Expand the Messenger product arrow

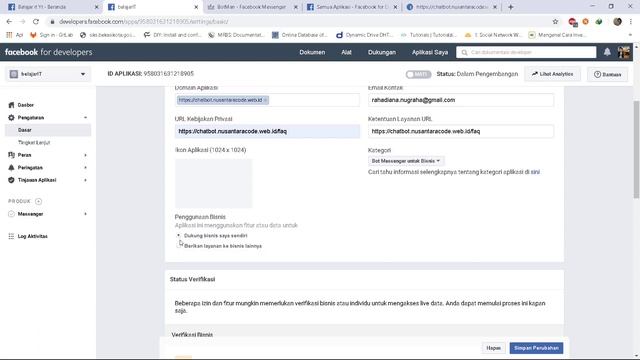coord(85,214)
